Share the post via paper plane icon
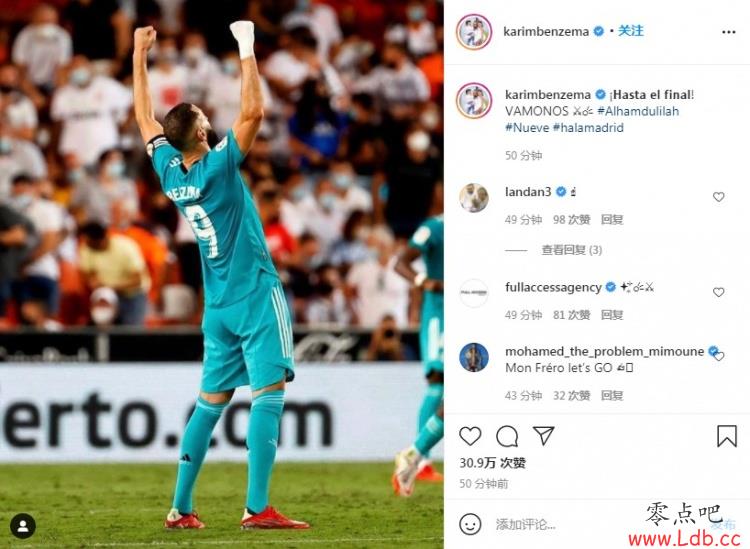 [543, 436]
